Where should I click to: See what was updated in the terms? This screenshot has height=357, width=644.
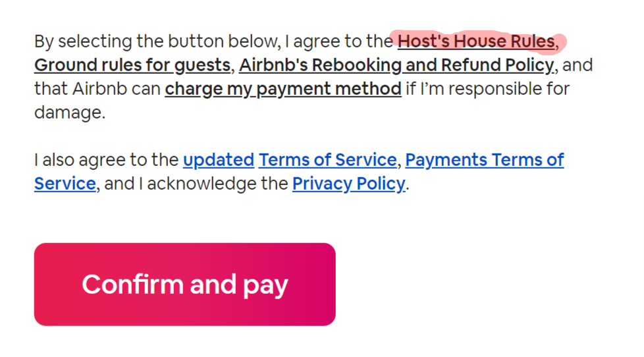click(x=218, y=160)
